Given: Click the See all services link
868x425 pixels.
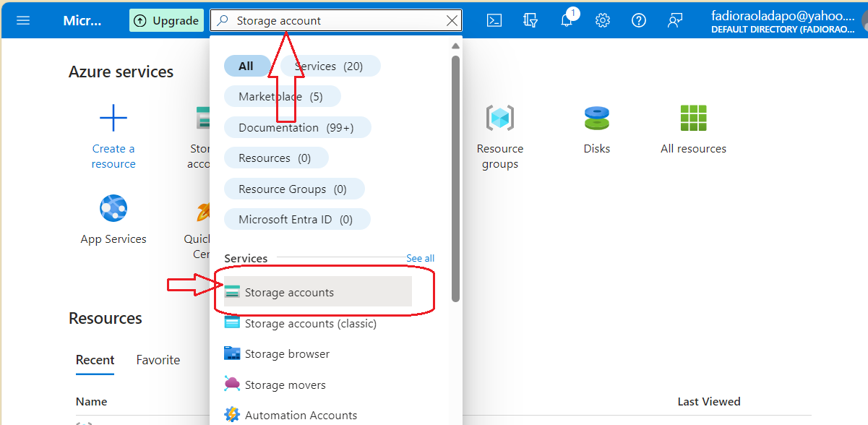Looking at the screenshot, I should tap(420, 258).
